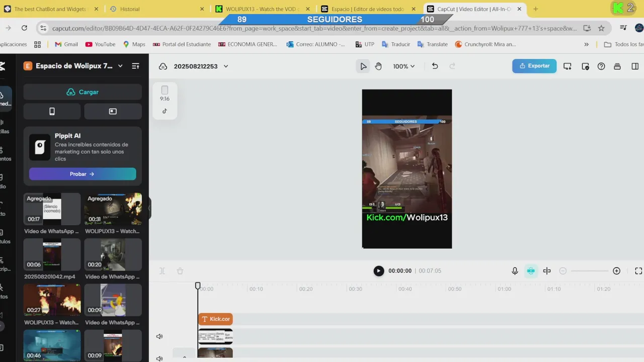The height and width of the screenshot is (362, 644).
Task: Expand the project name 202508212253 dropdown
Action: pos(226,66)
